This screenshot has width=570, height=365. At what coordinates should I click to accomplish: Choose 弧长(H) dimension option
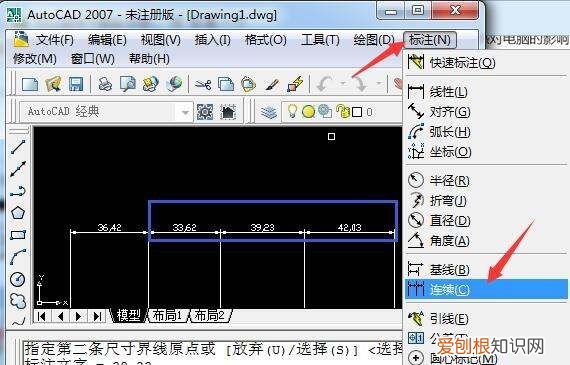486,132
